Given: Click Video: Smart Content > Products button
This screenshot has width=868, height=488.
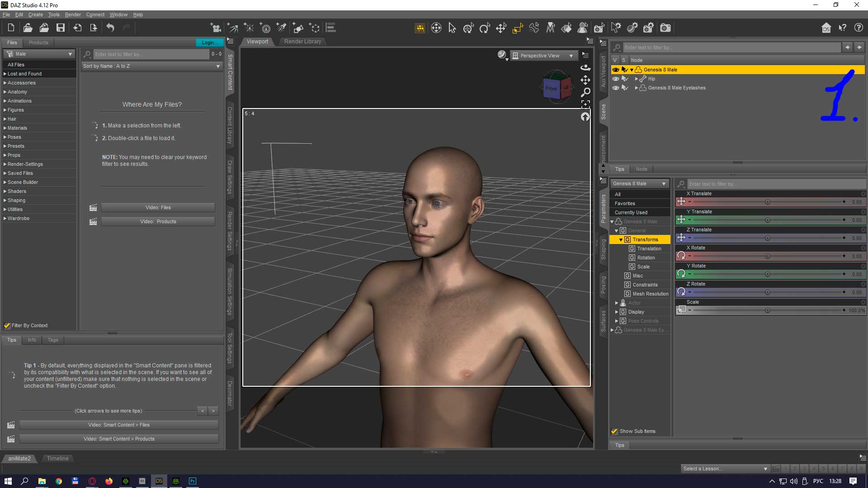Looking at the screenshot, I should pos(119,439).
